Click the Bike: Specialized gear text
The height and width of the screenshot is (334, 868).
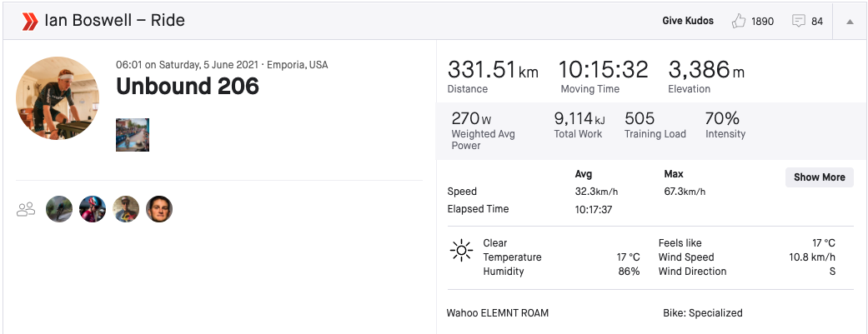(x=702, y=313)
